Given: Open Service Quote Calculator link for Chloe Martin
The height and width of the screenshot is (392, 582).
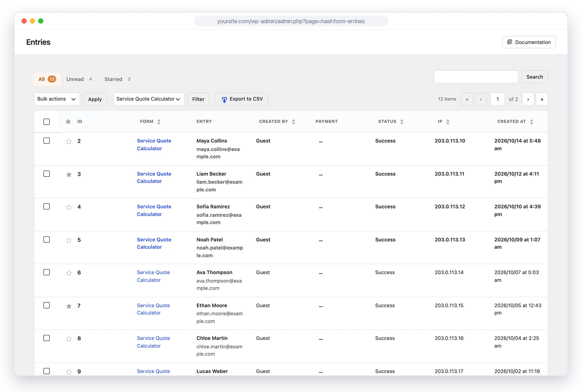Looking at the screenshot, I should (x=153, y=342).
